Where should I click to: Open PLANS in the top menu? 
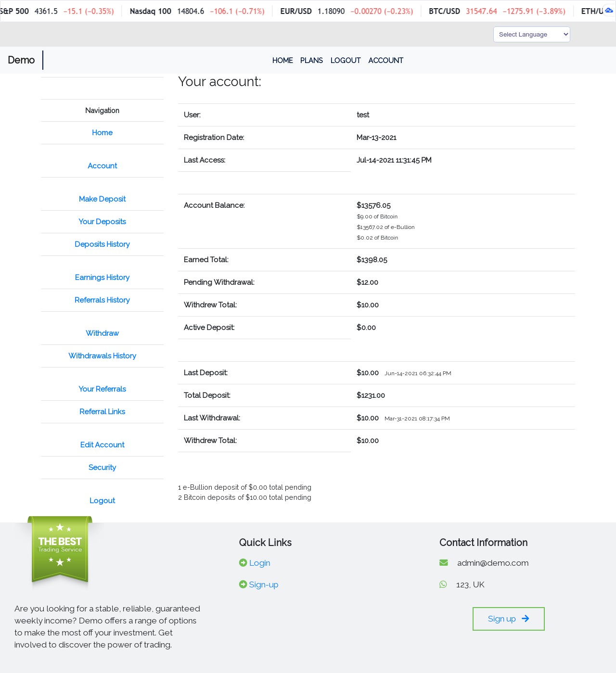pos(311,61)
